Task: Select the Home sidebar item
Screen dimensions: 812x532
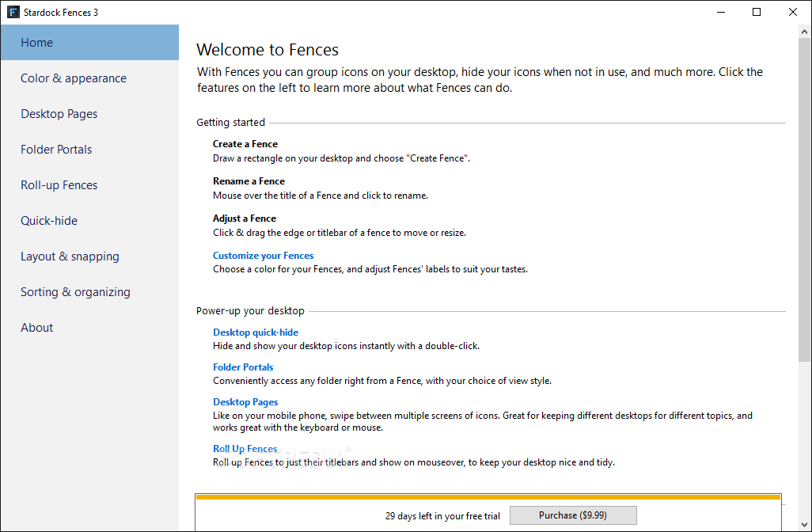Action: (89, 43)
